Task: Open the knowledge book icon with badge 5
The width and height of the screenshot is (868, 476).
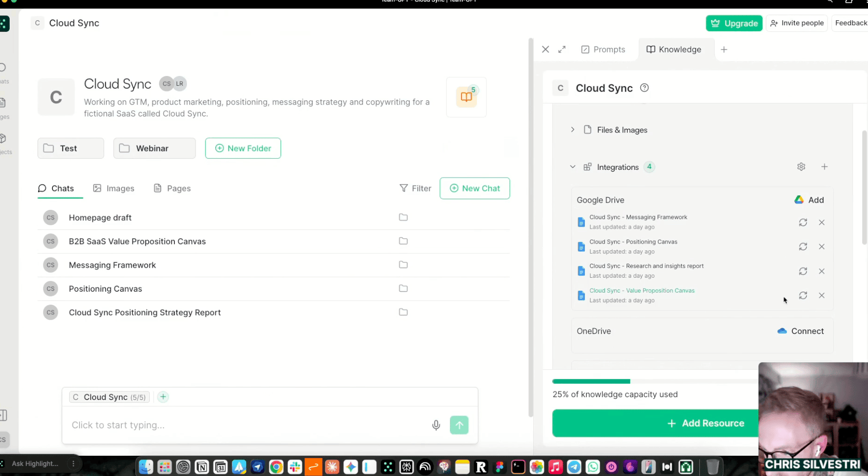Action: [466, 97]
